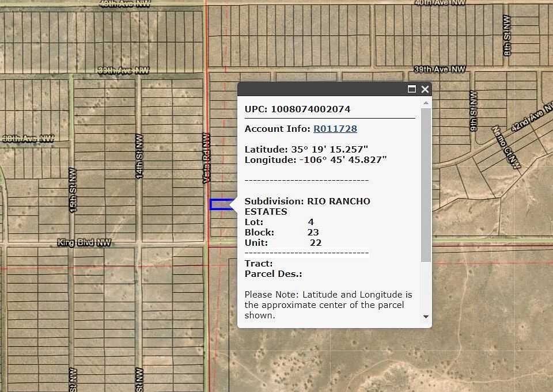Click the popup scrollbar up arrow
553x392 pixels.
[426, 103]
